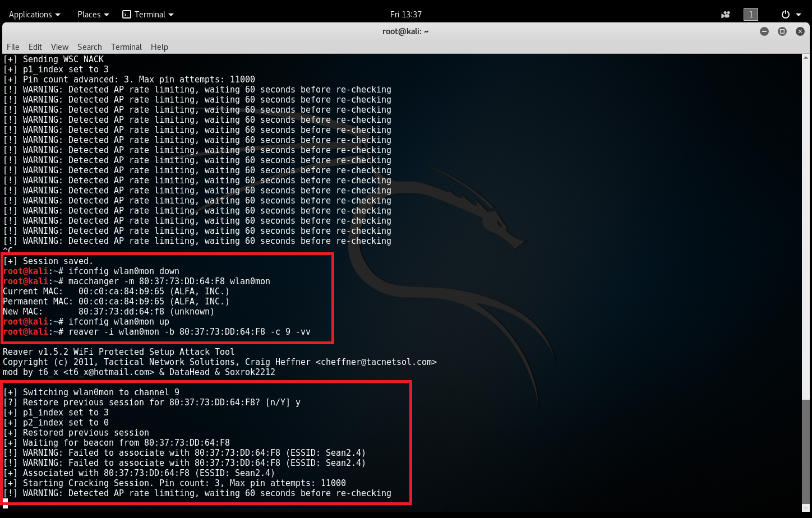The width and height of the screenshot is (812, 518).
Task: Close the root@kali terminal window
Action: (800, 31)
